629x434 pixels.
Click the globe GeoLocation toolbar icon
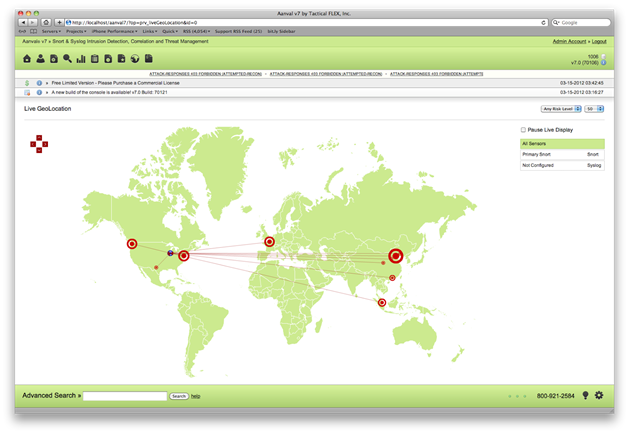(x=134, y=59)
